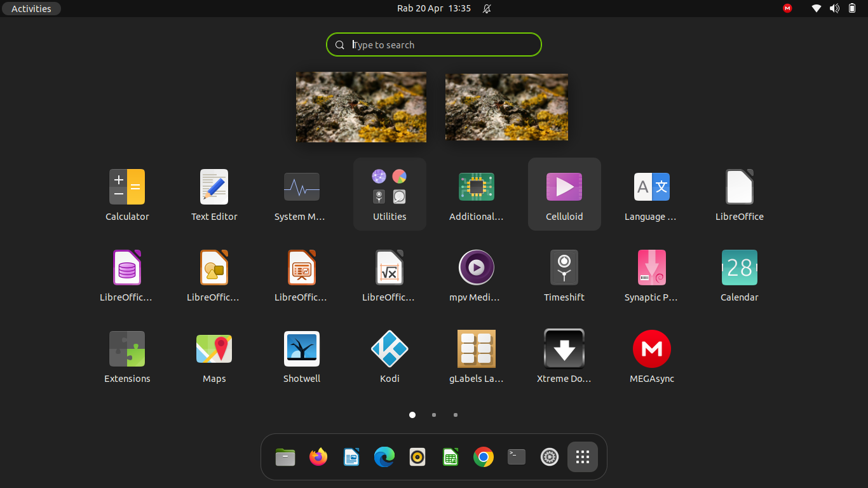The image size is (868, 488).
Task: Open MEGA tray icon in top bar
Action: point(788,8)
